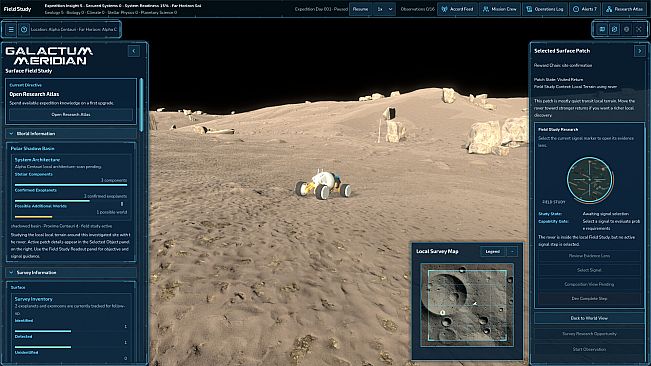The height and width of the screenshot is (366, 651).
Task: Click the rover in the terrain view
Action: 323,185
